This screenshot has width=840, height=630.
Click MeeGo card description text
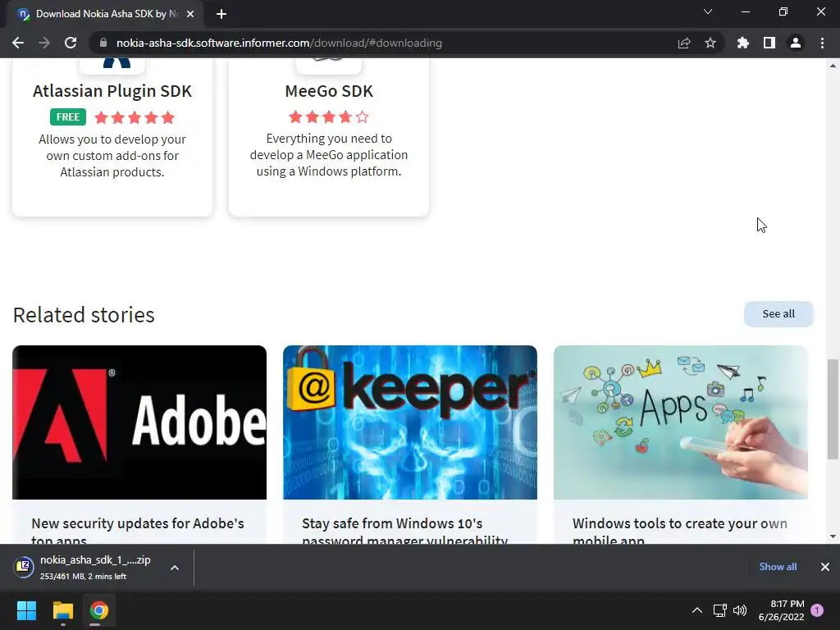329,155
